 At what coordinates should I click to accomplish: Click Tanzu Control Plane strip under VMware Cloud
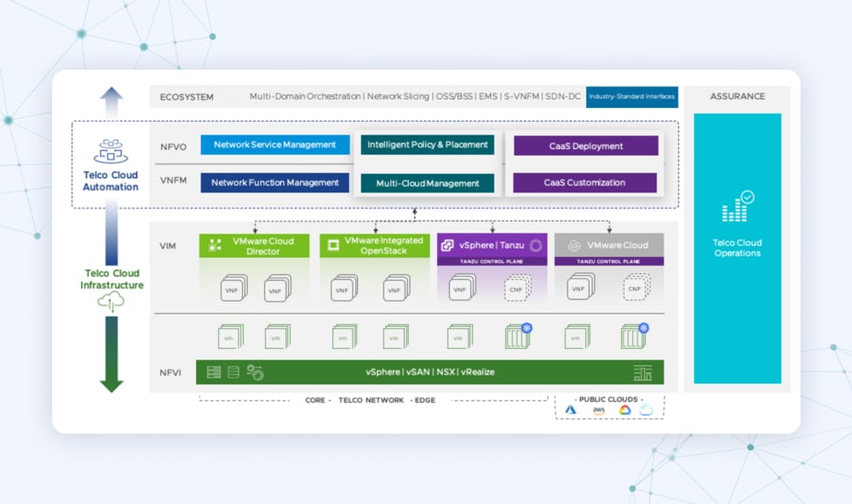tap(609, 261)
